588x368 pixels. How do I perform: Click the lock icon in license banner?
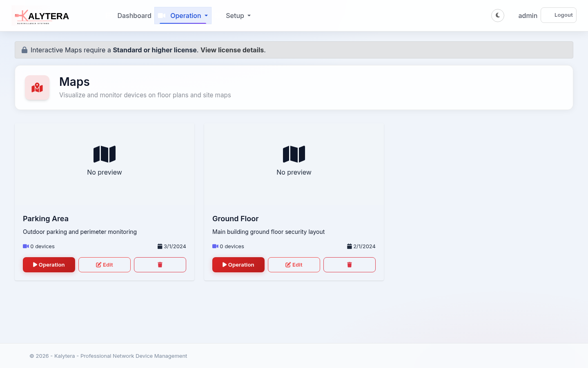24,50
